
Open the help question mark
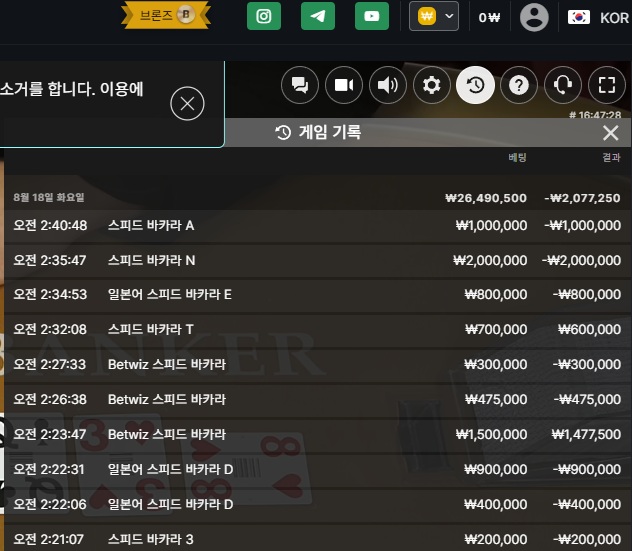tap(519, 85)
